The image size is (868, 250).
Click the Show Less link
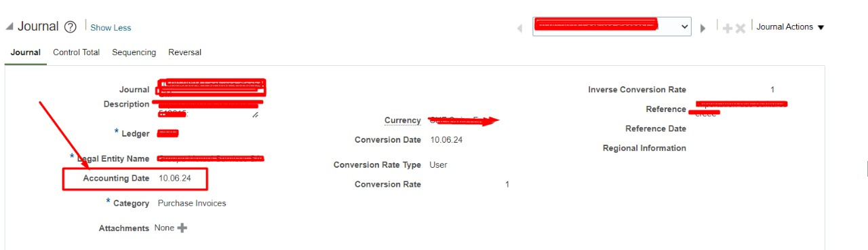[111, 28]
